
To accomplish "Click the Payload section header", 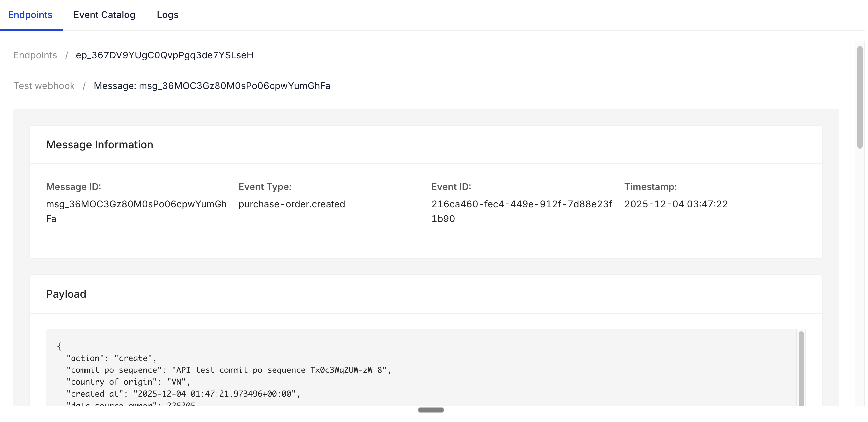I will [x=66, y=294].
